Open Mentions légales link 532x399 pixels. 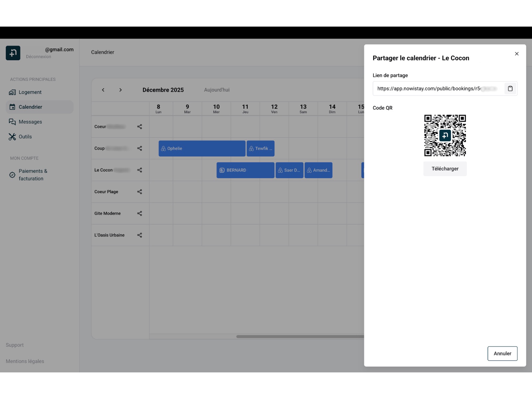tap(25, 361)
